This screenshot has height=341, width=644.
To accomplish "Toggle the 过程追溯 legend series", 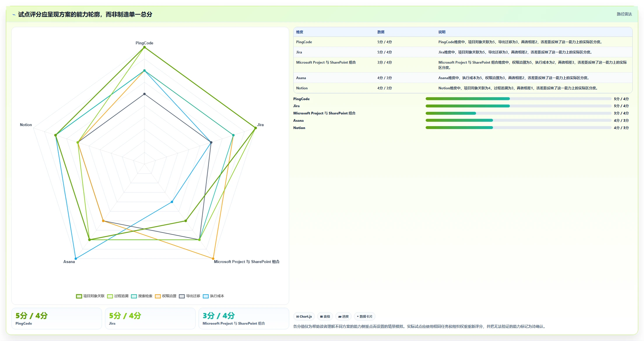I will tap(118, 296).
